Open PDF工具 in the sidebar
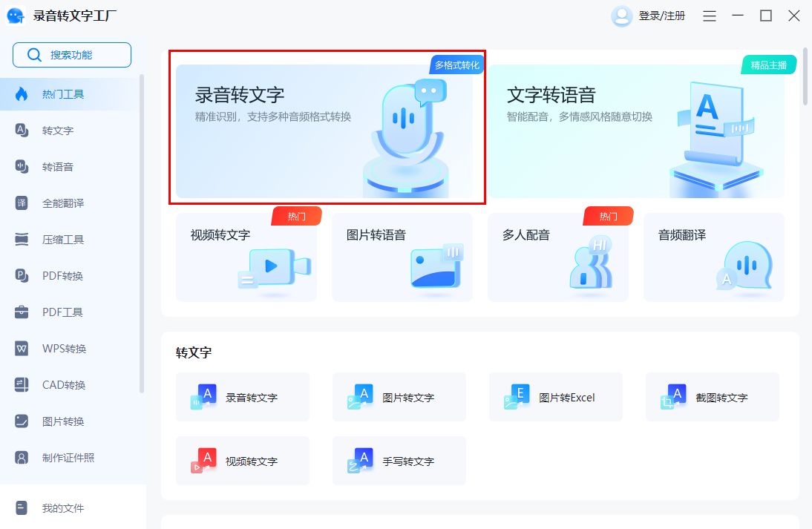 [x=71, y=312]
